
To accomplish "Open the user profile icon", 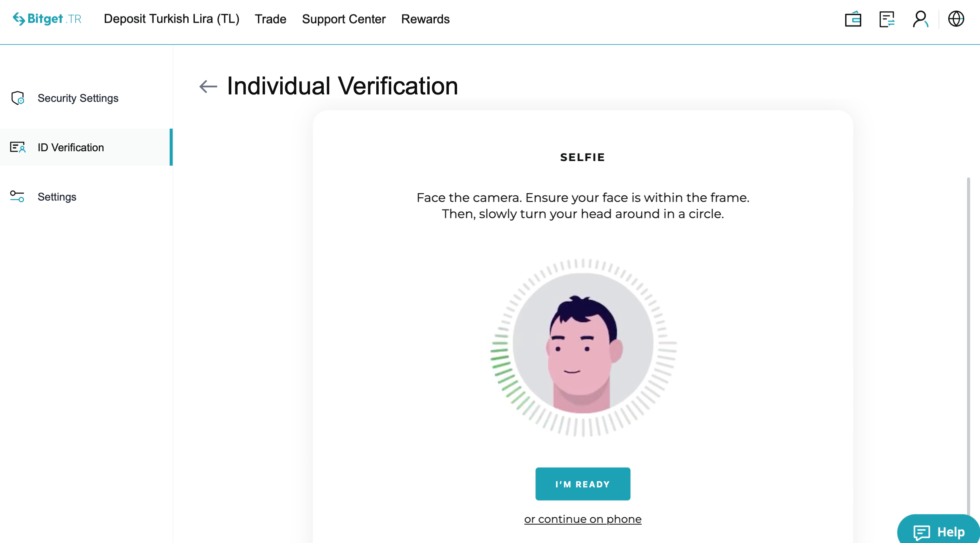I will point(920,19).
